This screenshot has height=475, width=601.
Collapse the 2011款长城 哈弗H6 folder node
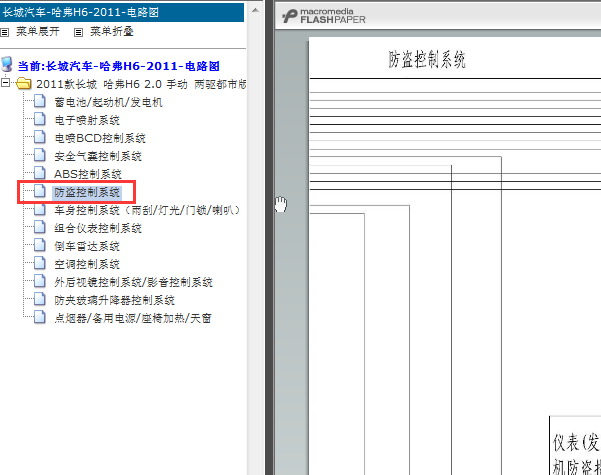pyautogui.click(x=5, y=82)
